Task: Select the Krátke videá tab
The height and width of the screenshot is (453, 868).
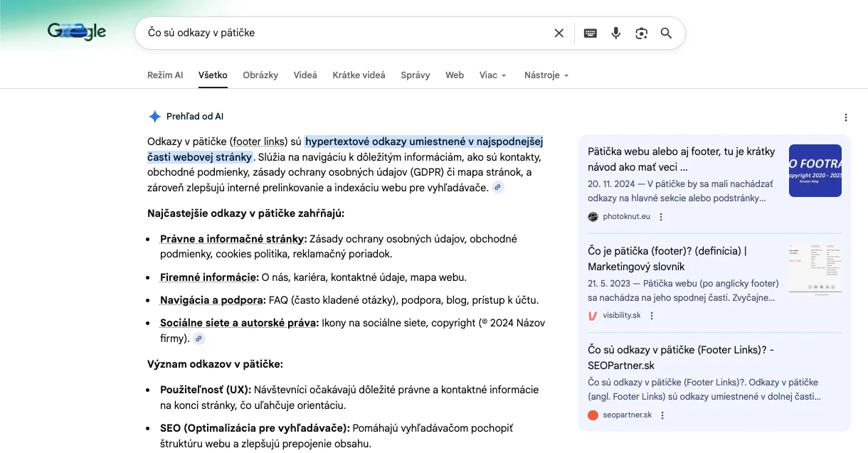Action: click(x=359, y=75)
